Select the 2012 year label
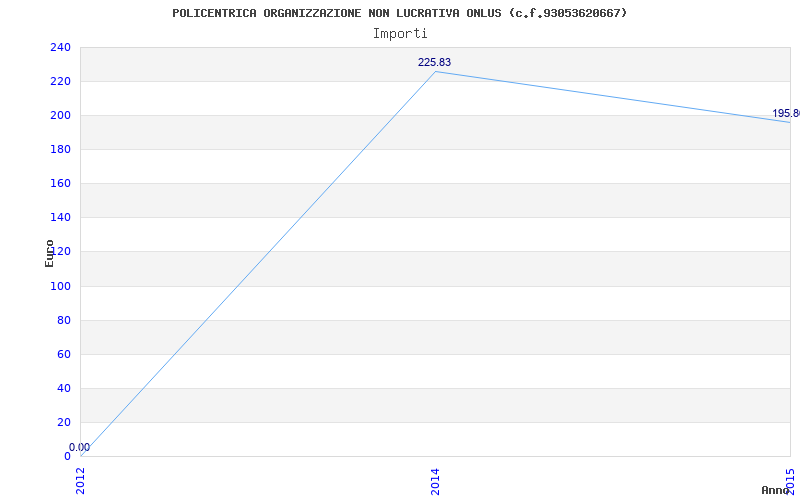Image resolution: width=800 pixels, height=500 pixels. click(x=81, y=481)
